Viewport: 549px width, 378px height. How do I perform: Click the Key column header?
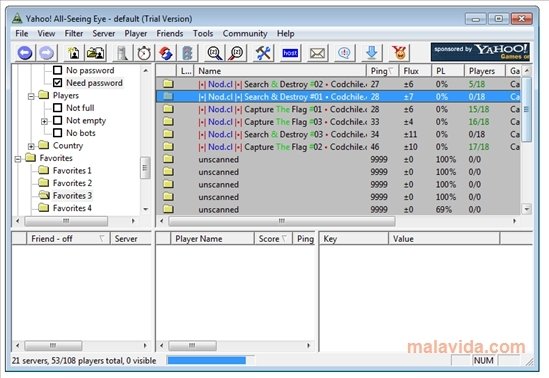tap(354, 239)
